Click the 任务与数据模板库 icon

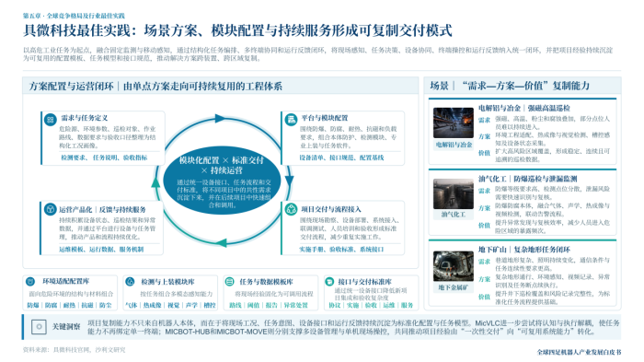pos(230,282)
